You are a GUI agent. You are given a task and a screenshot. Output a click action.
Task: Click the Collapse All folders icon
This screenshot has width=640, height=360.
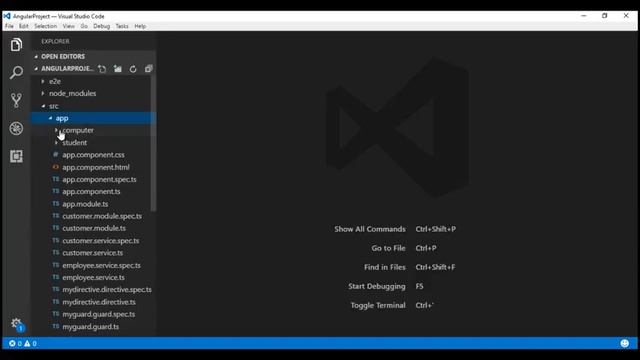pos(148,69)
